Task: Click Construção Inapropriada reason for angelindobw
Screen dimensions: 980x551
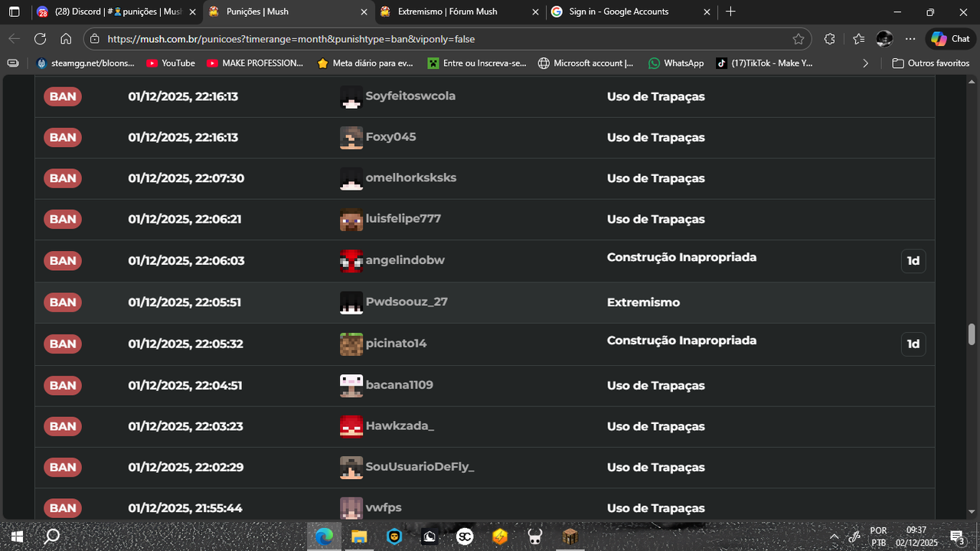Action: pos(681,257)
